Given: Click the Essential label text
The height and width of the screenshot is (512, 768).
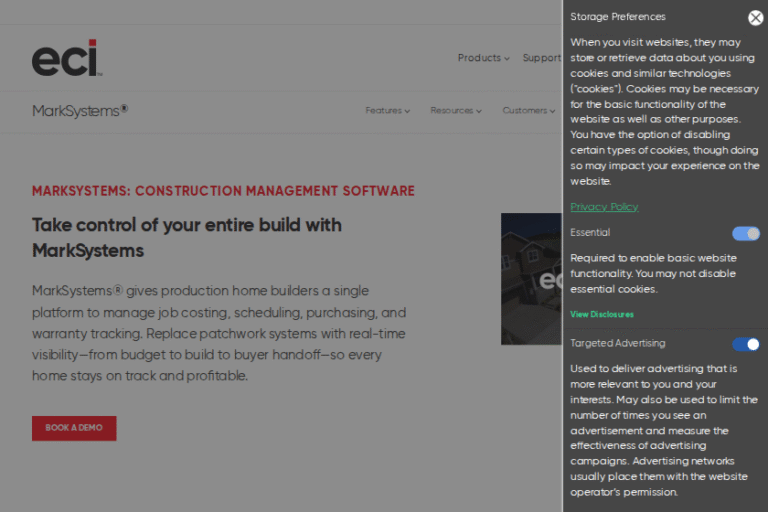Looking at the screenshot, I should (590, 233).
